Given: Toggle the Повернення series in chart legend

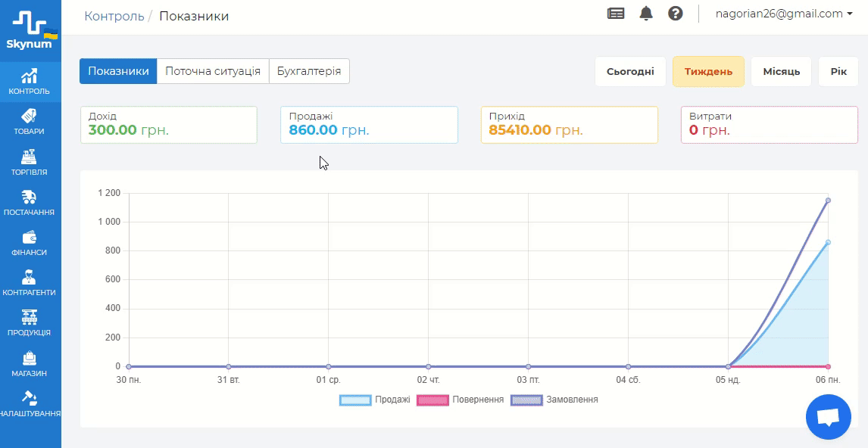Looking at the screenshot, I should pyautogui.click(x=461, y=400).
